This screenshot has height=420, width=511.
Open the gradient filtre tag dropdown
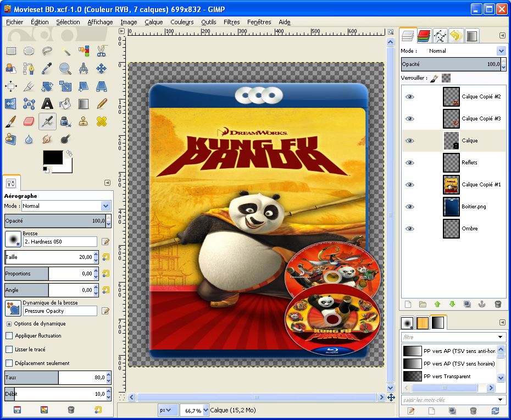[x=500, y=337]
